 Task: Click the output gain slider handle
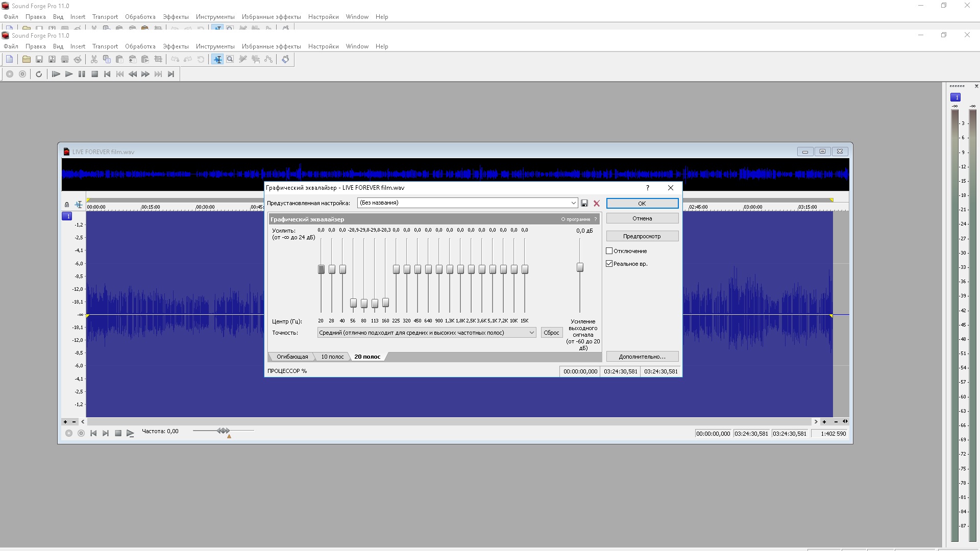(580, 267)
